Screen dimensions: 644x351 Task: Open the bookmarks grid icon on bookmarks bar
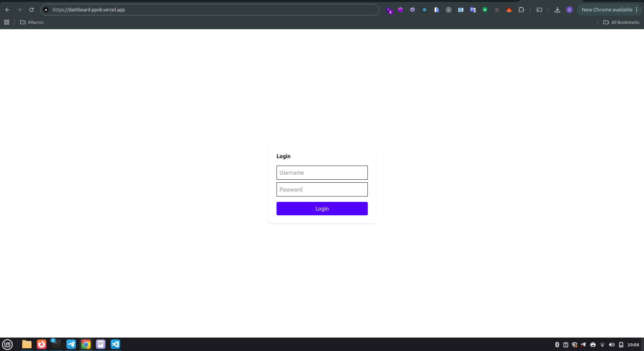click(7, 22)
